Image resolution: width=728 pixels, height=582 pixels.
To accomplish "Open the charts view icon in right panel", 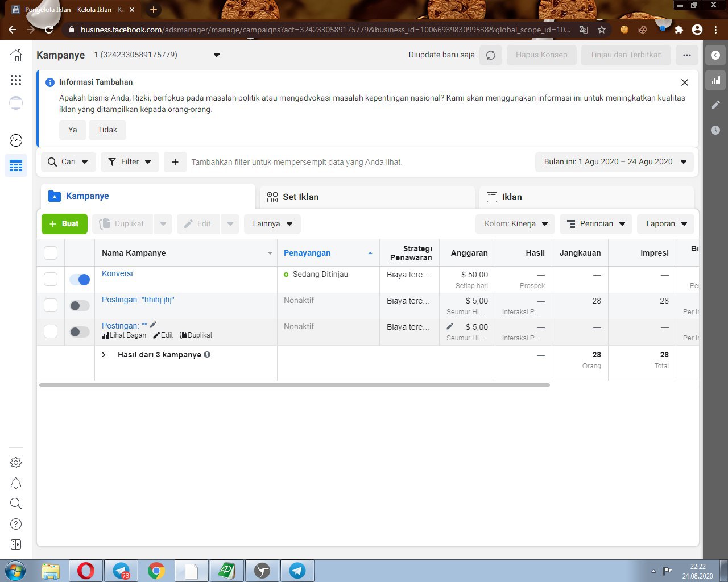I will [715, 80].
